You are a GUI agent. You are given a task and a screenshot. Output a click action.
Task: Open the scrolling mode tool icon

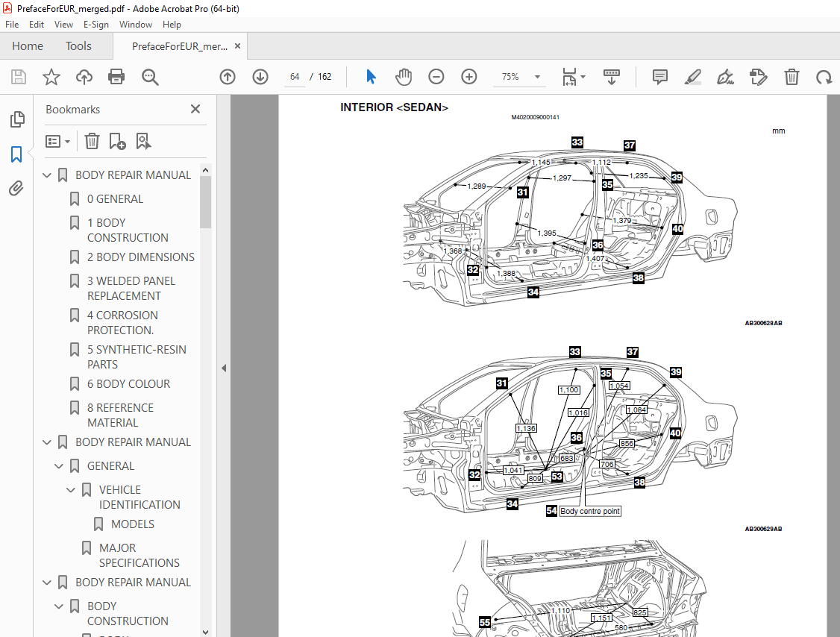click(611, 77)
